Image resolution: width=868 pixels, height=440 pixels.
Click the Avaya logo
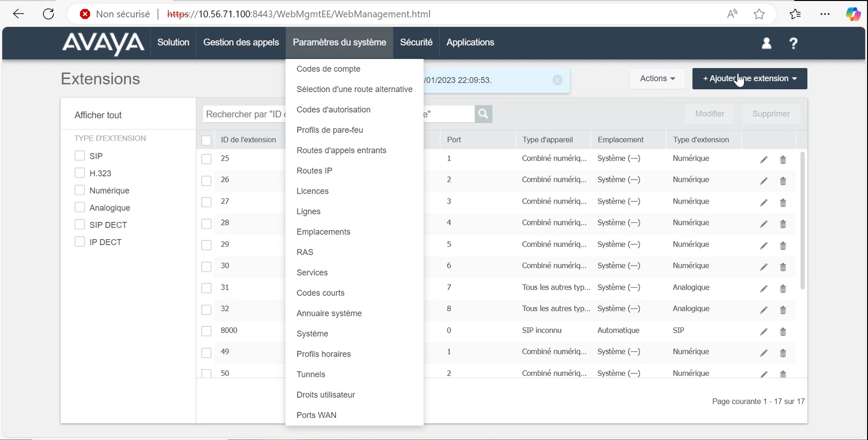pos(103,44)
